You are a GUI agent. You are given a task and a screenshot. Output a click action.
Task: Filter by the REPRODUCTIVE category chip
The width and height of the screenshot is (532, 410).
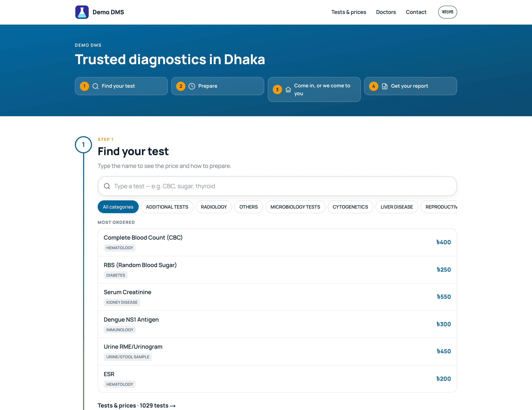tap(439, 207)
